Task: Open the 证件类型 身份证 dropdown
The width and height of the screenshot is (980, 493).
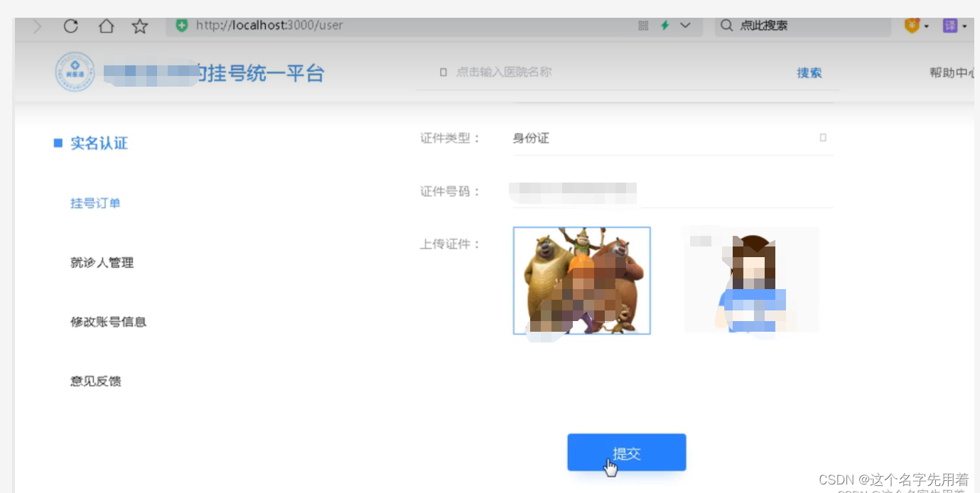Action: pyautogui.click(x=672, y=138)
